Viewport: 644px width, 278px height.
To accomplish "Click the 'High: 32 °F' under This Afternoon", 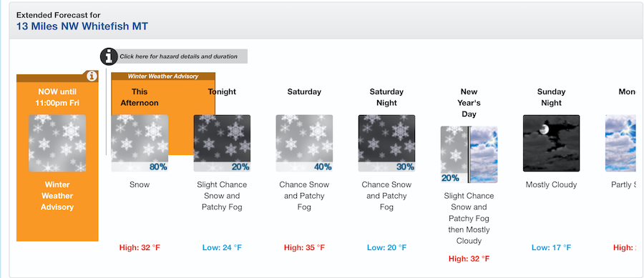I will 140,248.
